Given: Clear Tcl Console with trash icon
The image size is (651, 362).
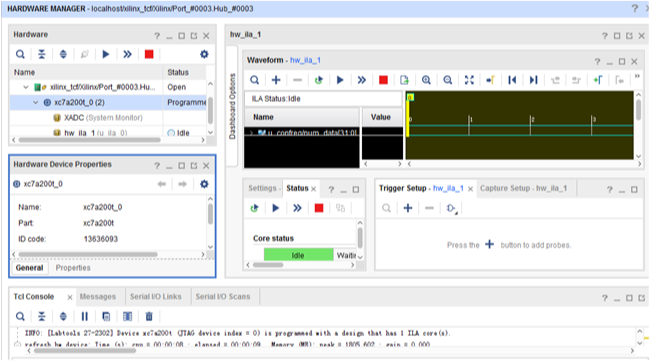Looking at the screenshot, I should [149, 317].
